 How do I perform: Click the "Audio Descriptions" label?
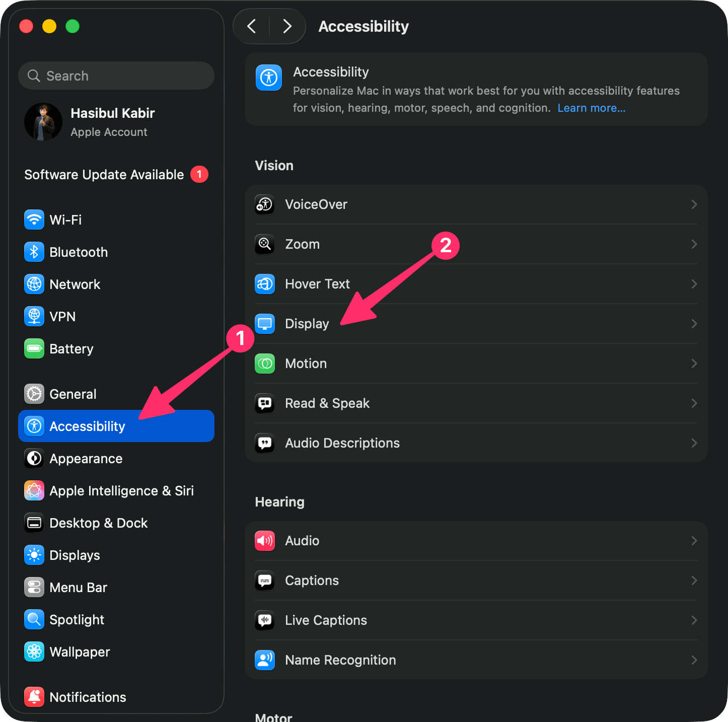(342, 443)
